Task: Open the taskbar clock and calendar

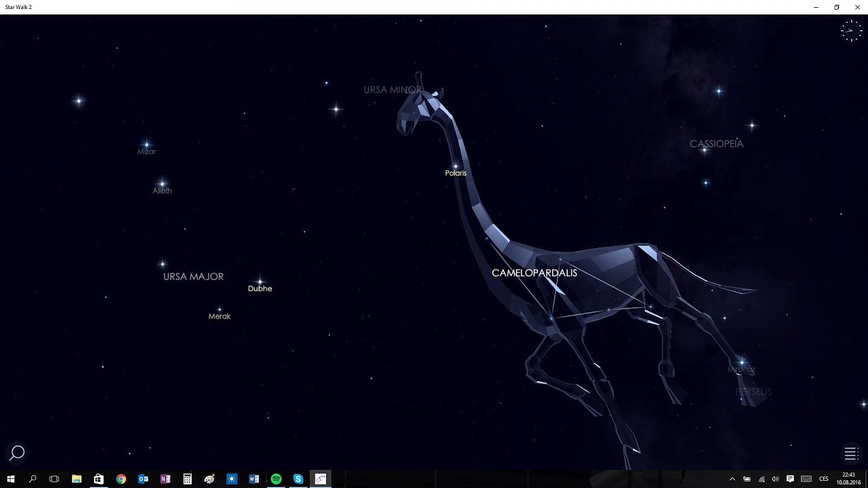Action: tap(849, 479)
